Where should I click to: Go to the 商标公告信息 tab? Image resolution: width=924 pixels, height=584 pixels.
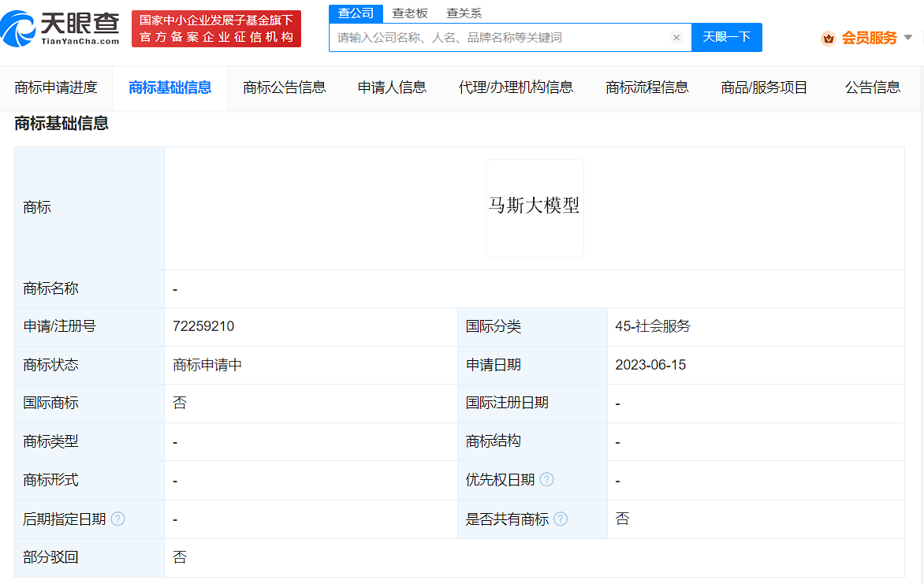(284, 87)
